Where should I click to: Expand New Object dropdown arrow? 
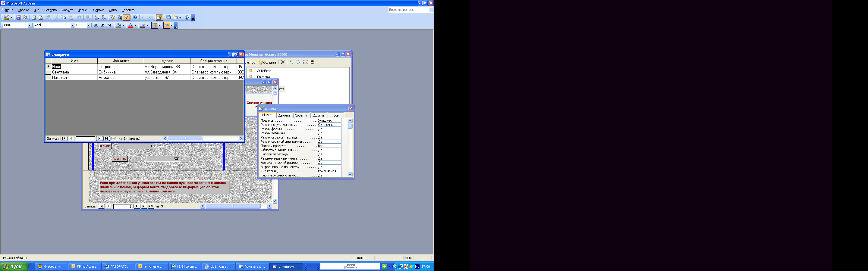click(x=180, y=17)
